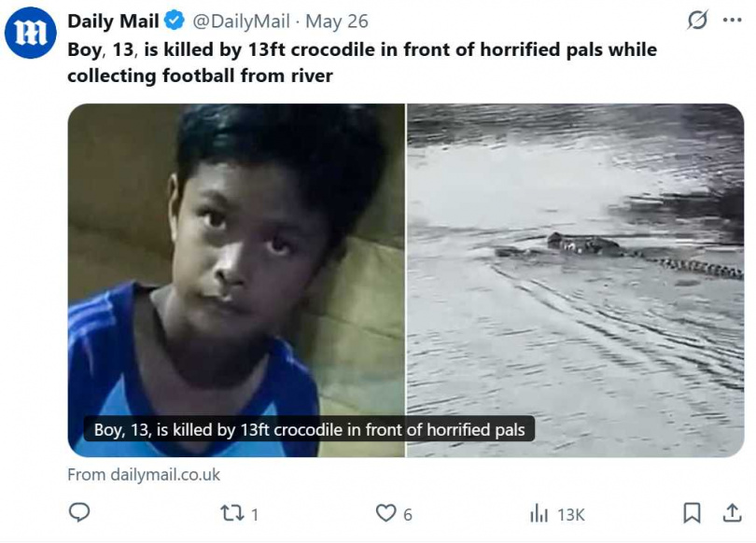Open the three-dot more options menu
Image resolution: width=756 pixels, height=543 pixels.
point(732,21)
